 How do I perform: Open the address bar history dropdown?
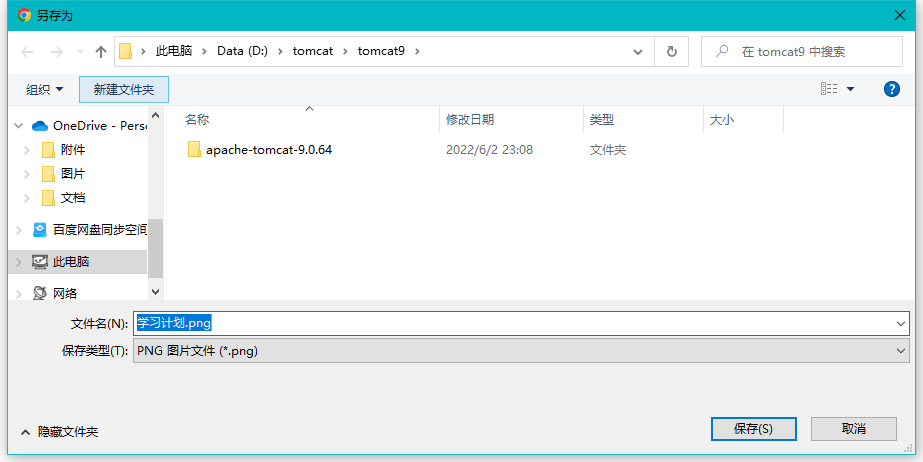coord(638,52)
